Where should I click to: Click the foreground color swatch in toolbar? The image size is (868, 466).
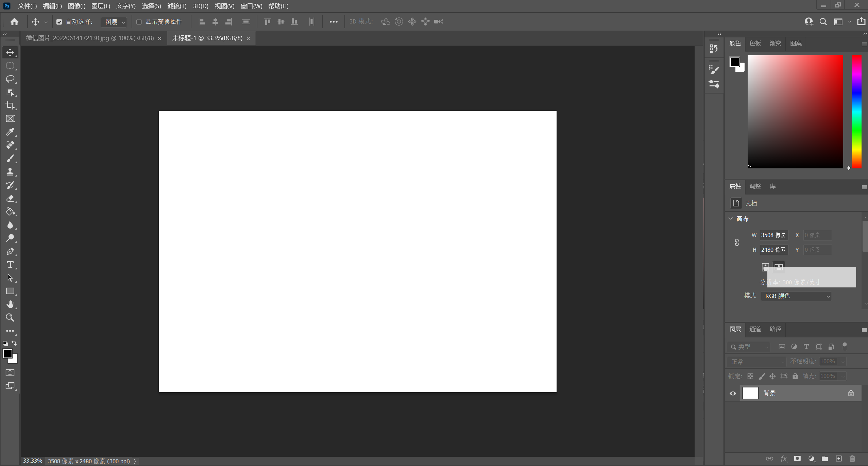(x=7, y=353)
